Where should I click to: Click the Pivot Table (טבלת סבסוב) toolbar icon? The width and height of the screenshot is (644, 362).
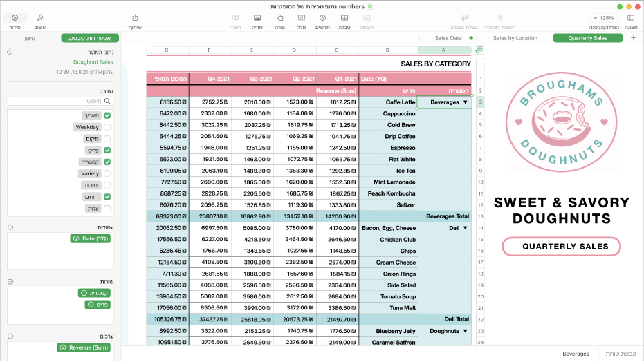pos(465,18)
